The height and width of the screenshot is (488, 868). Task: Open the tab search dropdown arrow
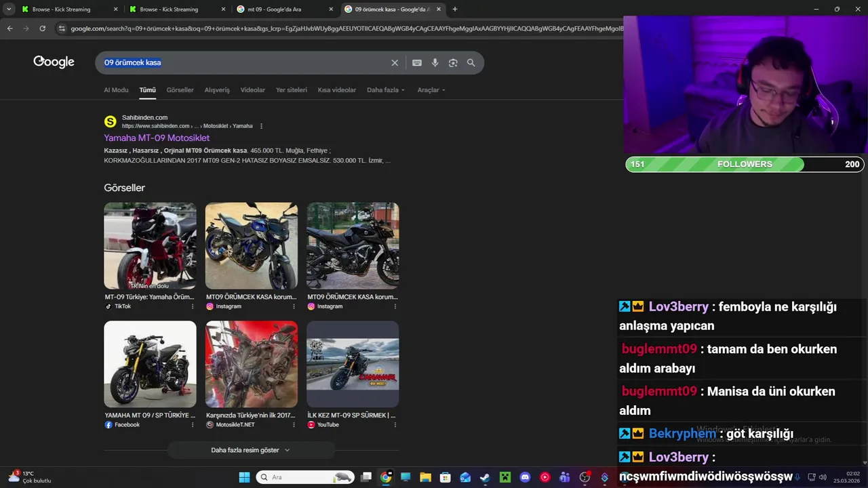(9, 9)
